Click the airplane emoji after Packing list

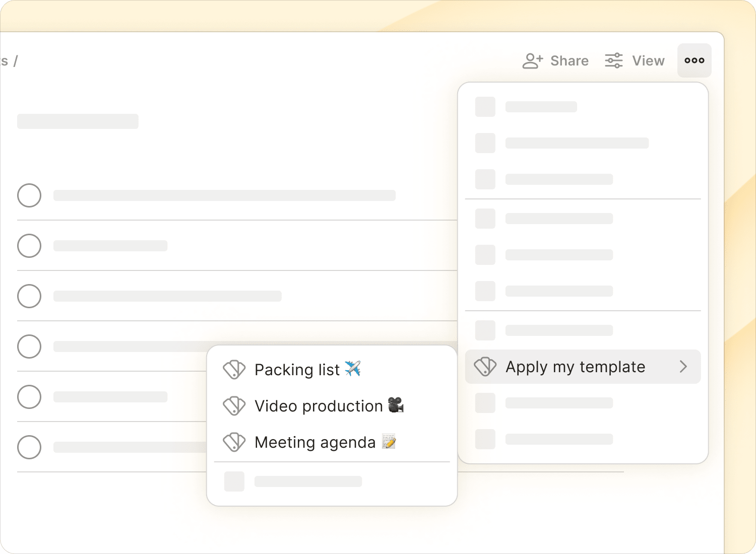tap(353, 369)
